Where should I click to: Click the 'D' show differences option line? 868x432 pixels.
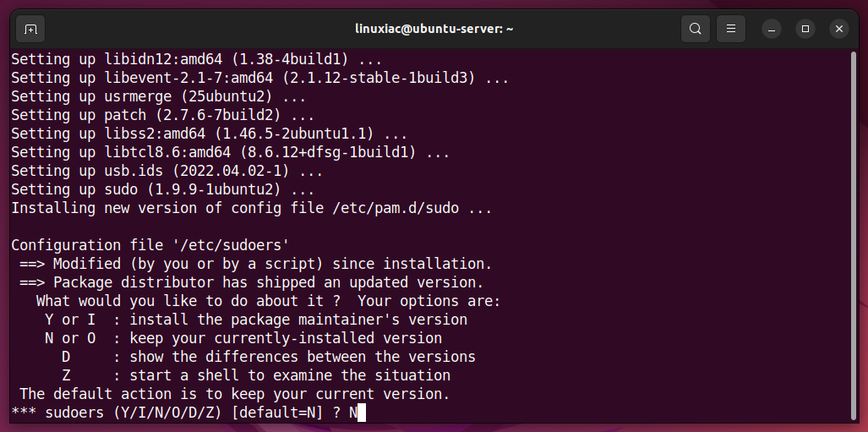click(269, 357)
